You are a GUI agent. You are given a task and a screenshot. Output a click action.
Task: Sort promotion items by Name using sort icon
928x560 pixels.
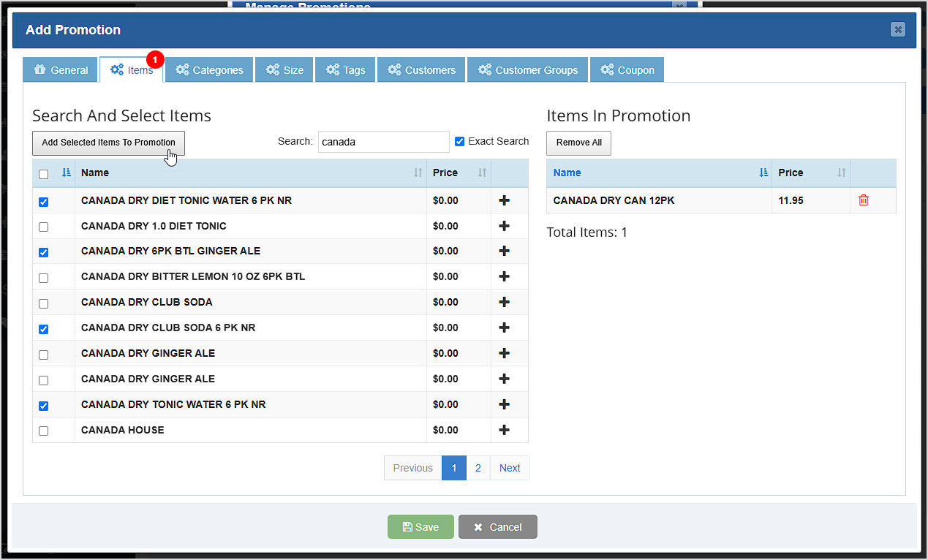(763, 173)
